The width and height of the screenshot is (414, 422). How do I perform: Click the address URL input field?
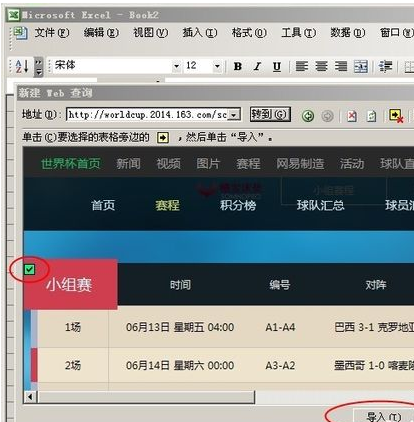[x=148, y=115]
